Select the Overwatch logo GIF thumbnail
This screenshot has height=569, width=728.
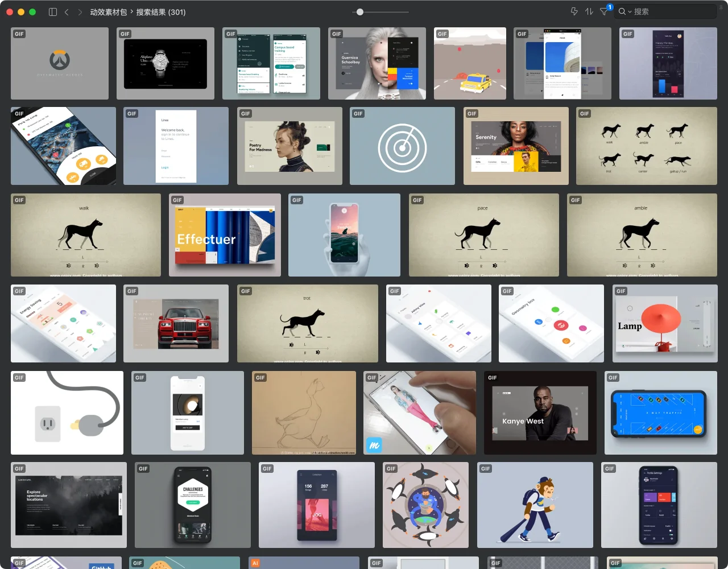coord(60,64)
